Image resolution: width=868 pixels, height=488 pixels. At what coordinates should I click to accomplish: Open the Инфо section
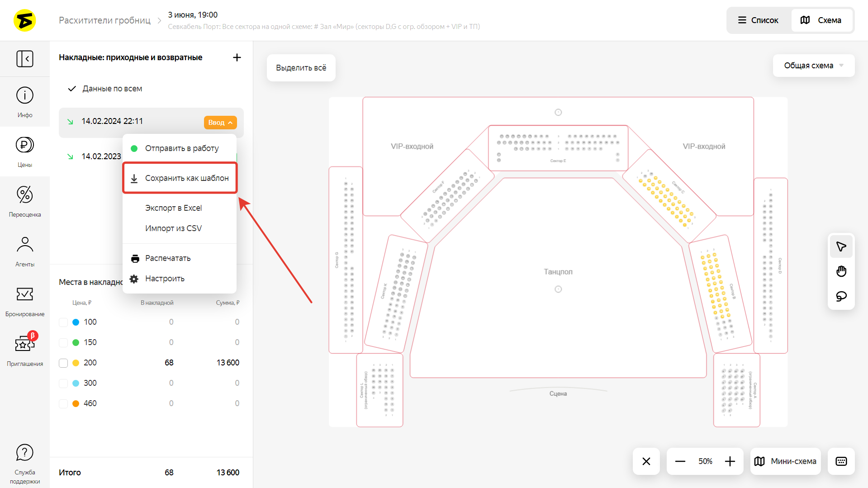pos(25,102)
